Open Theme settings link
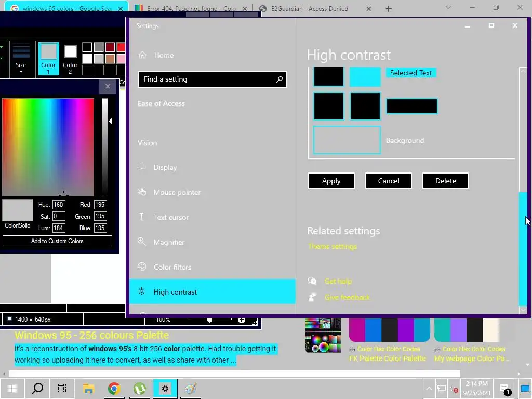This screenshot has width=532, height=399. (332, 247)
